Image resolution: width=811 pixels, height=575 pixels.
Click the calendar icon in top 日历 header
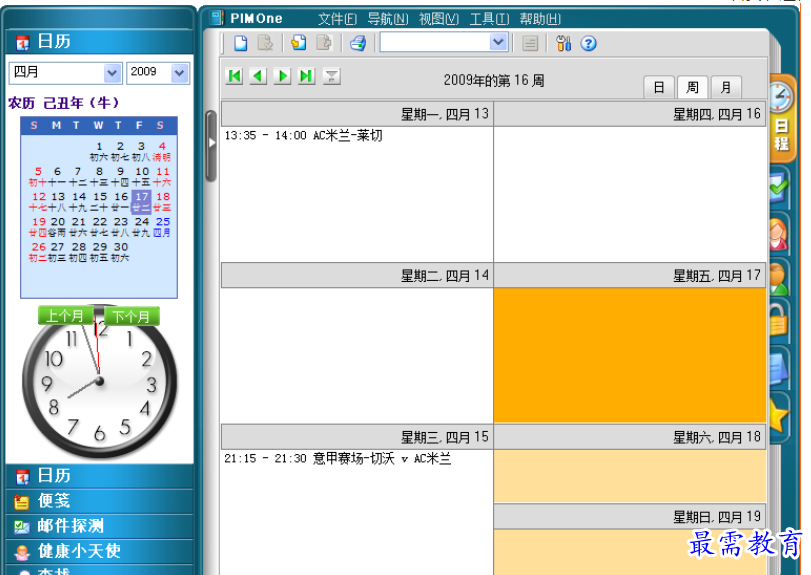(x=22, y=42)
